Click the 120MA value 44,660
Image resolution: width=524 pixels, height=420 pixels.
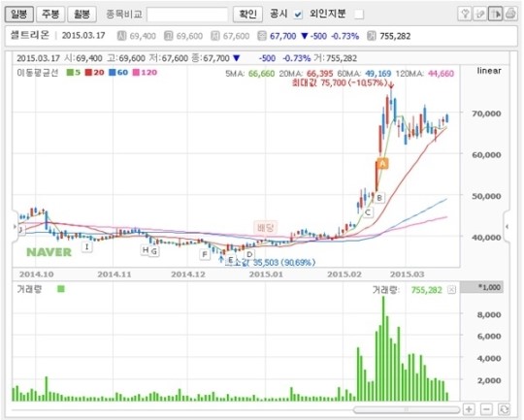click(441, 74)
